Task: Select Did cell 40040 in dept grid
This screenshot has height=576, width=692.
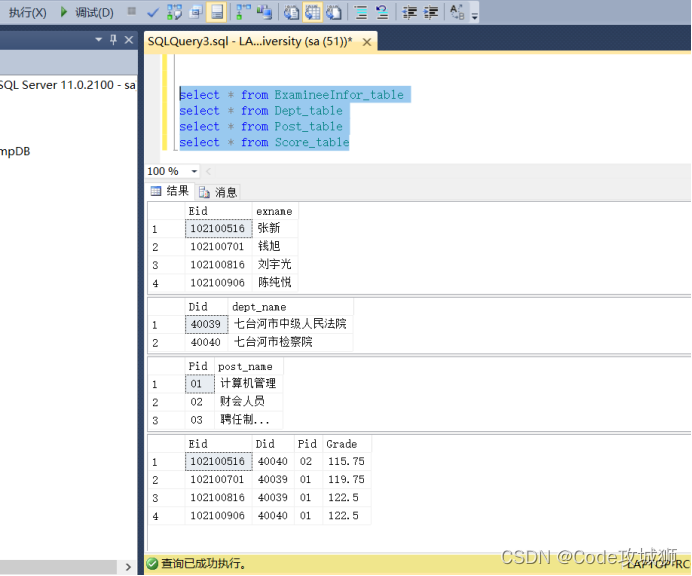Action: 206,342
